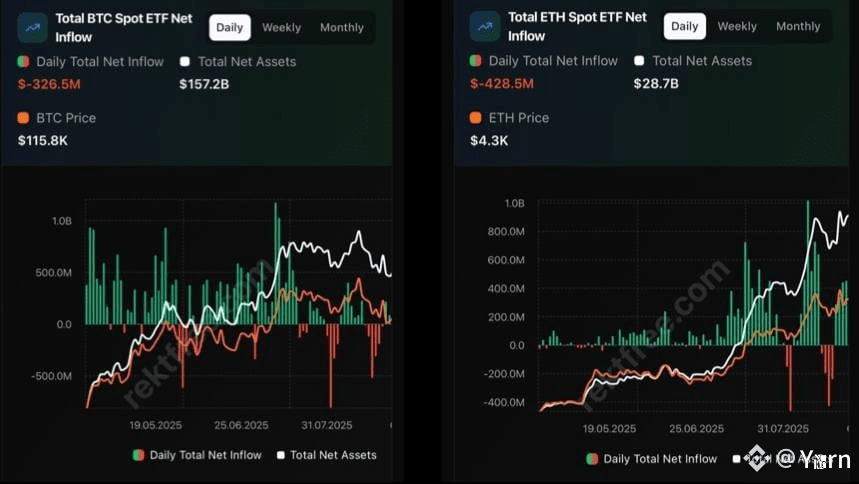Click the 500.0M label on BTC chart axis
859x484 pixels.
click(53, 273)
